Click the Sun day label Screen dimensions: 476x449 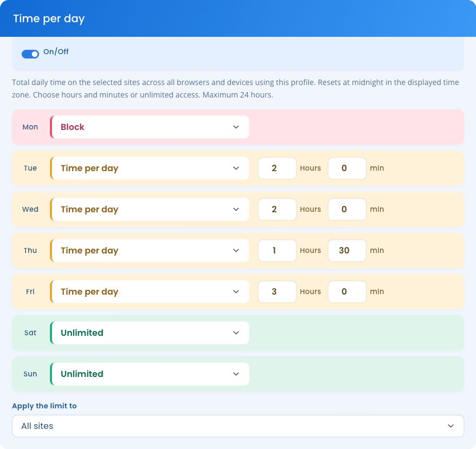click(30, 374)
